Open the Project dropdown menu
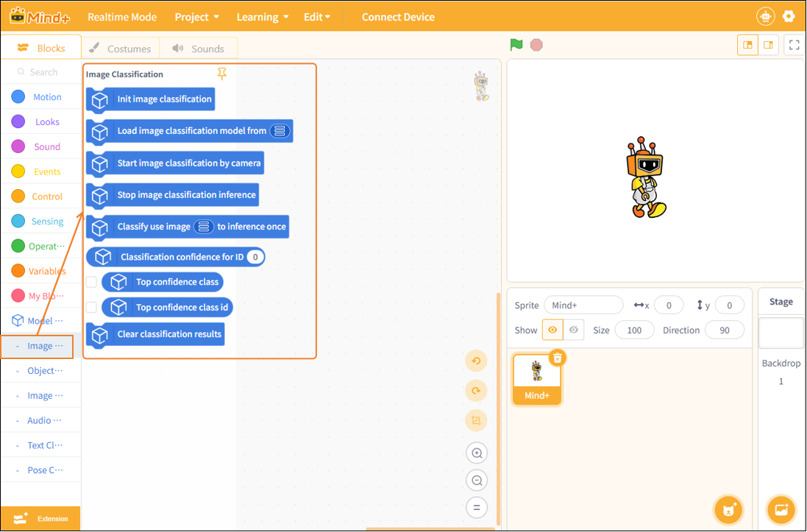Screen dimensions: 807x532 [197, 17]
